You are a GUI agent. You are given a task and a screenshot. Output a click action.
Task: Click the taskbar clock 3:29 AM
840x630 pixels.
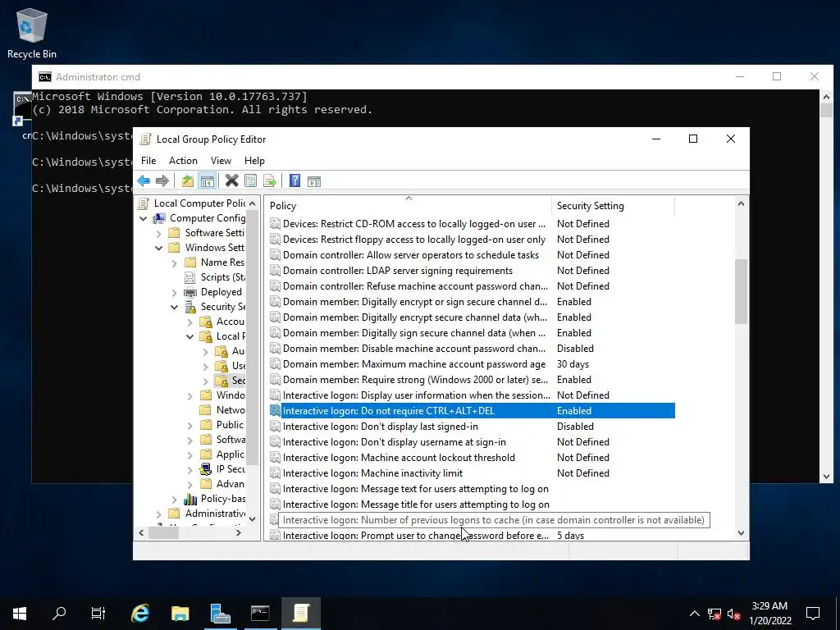click(769, 606)
